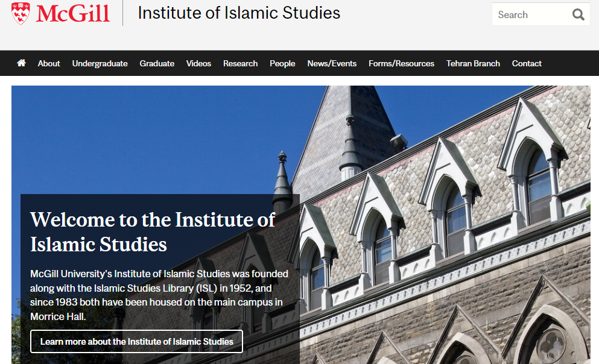Go to Tehran Branch page

473,63
